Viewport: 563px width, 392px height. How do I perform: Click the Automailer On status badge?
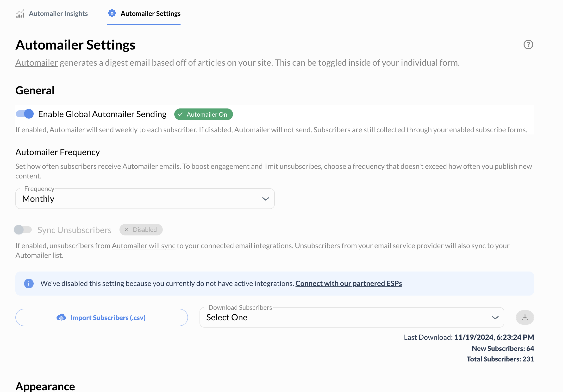pos(203,114)
